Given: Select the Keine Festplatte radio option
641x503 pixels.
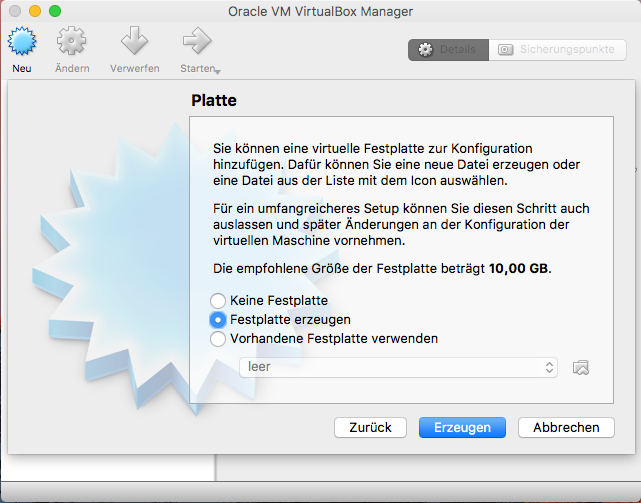Looking at the screenshot, I should click(x=218, y=300).
